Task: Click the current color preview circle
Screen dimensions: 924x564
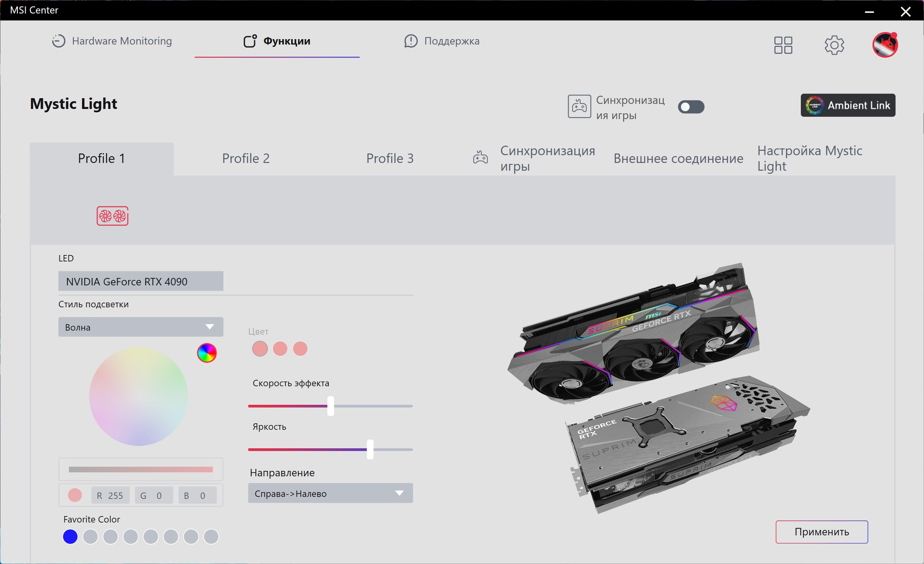Action: click(75, 496)
